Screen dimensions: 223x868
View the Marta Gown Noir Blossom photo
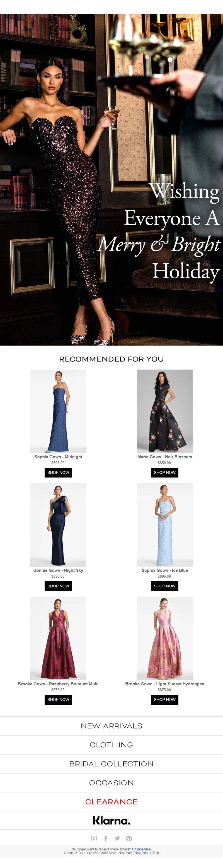[x=165, y=411]
